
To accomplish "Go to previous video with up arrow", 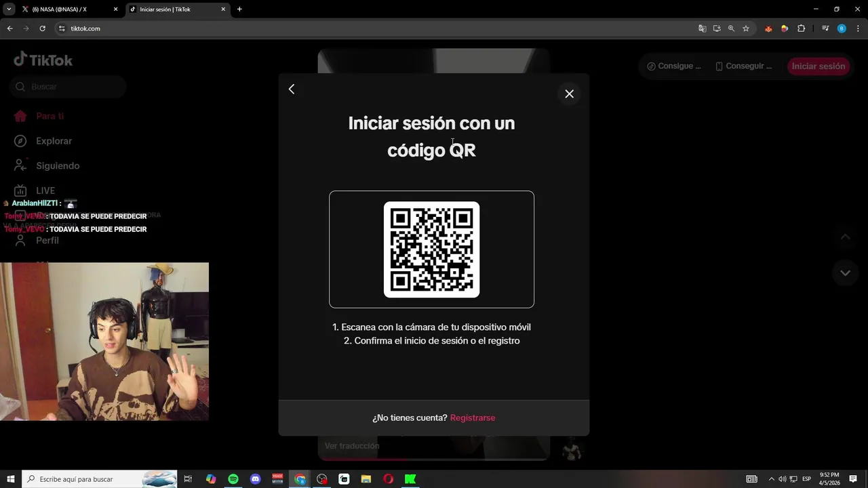I will click(x=845, y=237).
